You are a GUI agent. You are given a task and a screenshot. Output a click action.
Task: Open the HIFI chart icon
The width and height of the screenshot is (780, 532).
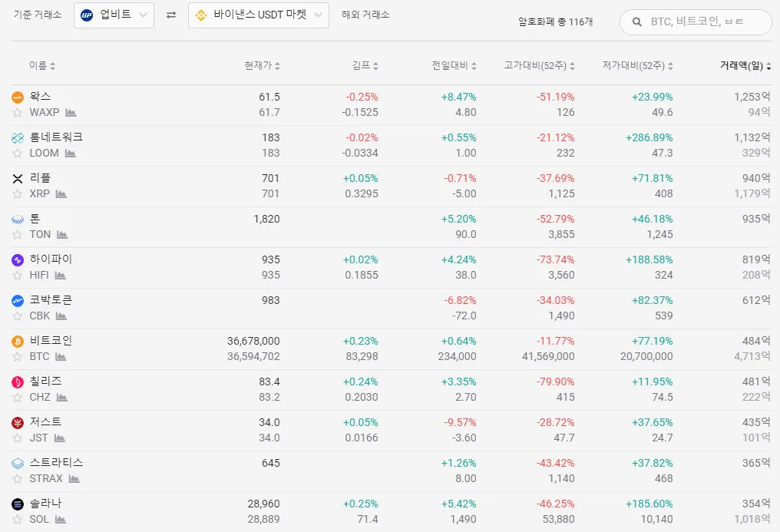60,276
